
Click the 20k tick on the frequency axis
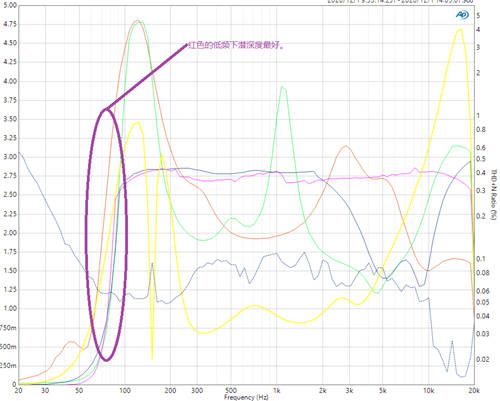(474, 390)
